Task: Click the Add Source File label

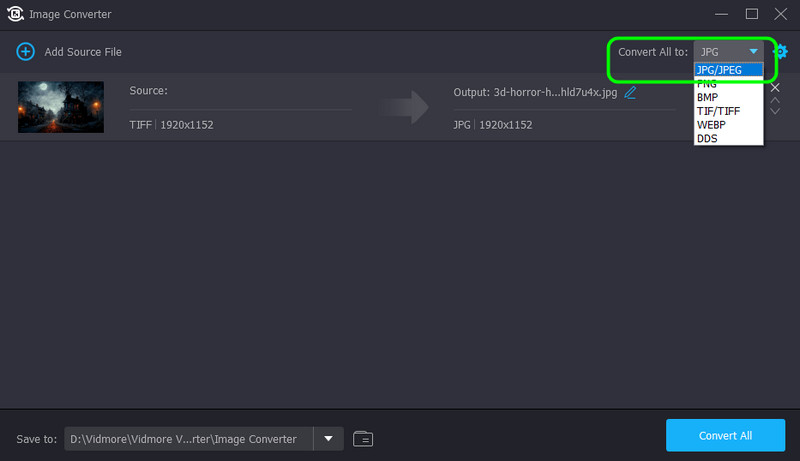Action: coord(83,51)
